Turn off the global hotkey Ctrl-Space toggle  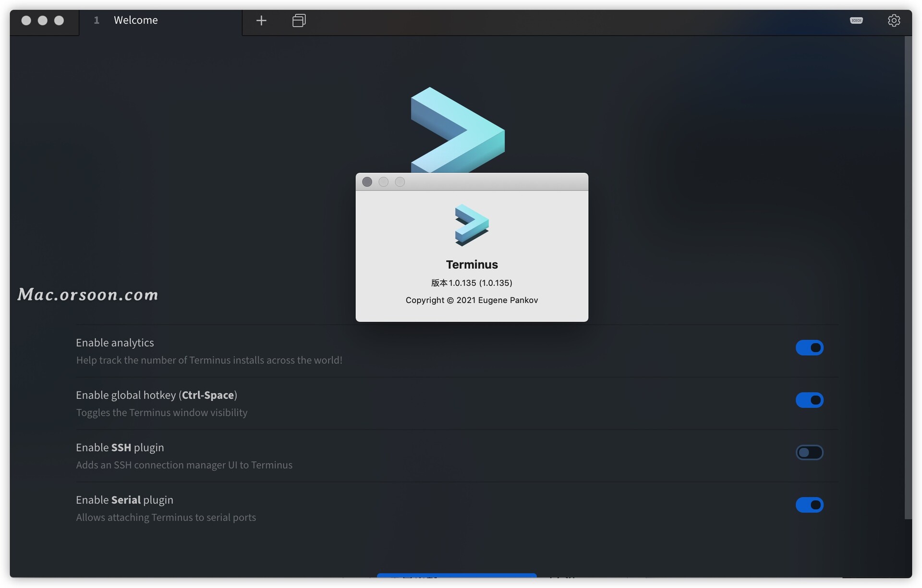point(810,400)
